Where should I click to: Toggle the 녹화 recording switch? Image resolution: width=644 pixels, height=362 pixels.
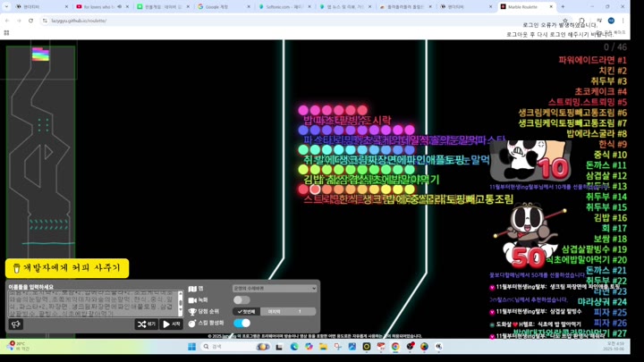(241, 300)
